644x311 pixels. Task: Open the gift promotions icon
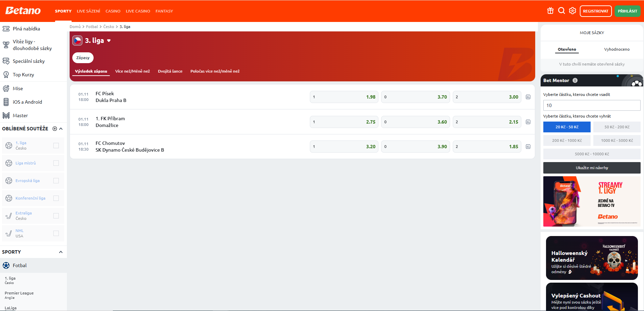[x=550, y=11]
